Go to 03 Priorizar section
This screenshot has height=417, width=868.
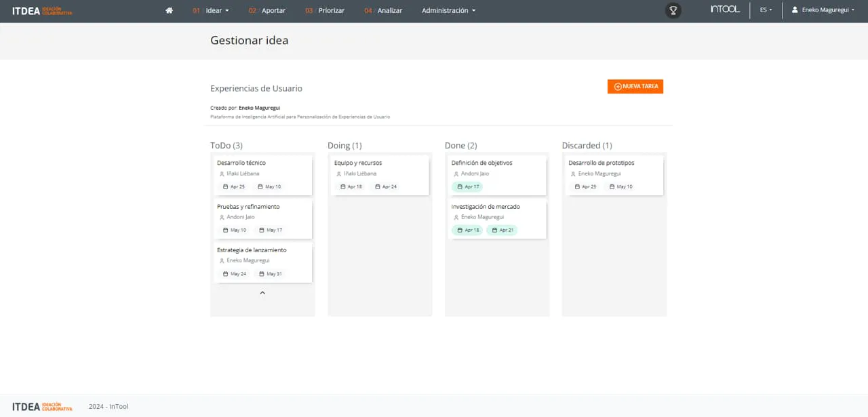(325, 10)
